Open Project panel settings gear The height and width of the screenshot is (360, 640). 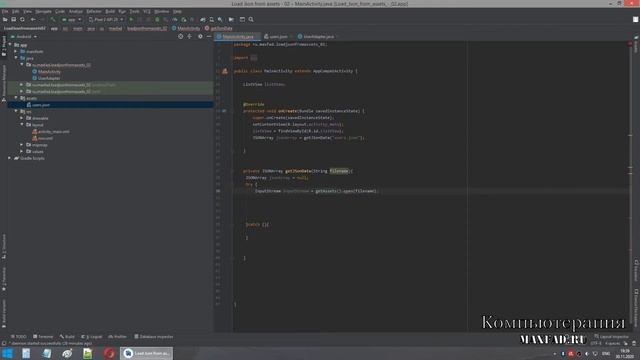click(200, 36)
